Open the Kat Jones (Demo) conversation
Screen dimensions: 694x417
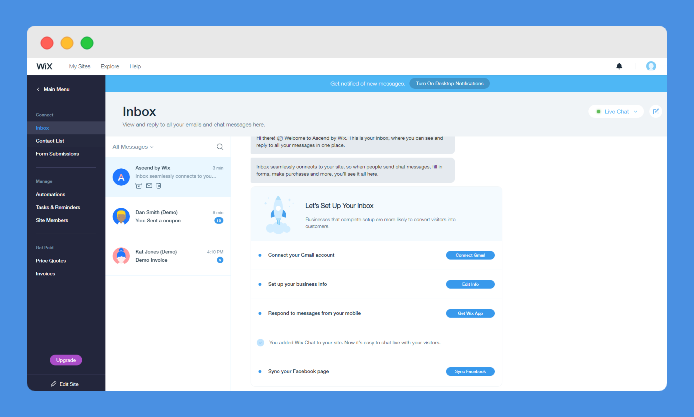coord(168,256)
